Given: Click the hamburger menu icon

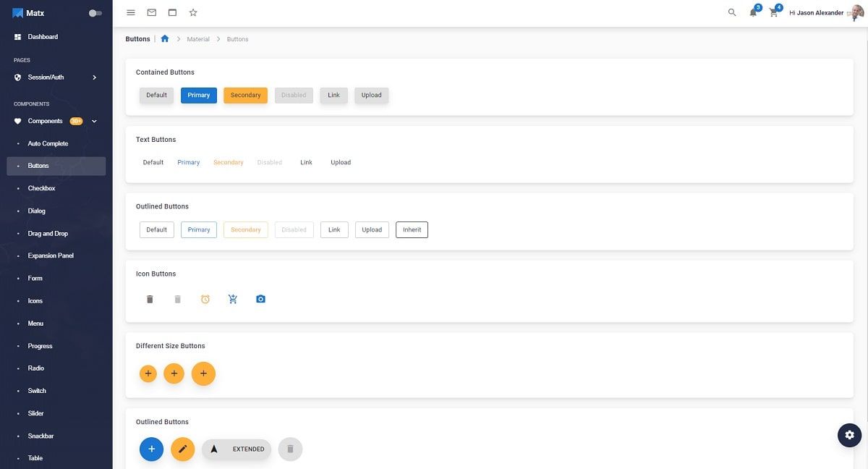Looking at the screenshot, I should click(129, 12).
